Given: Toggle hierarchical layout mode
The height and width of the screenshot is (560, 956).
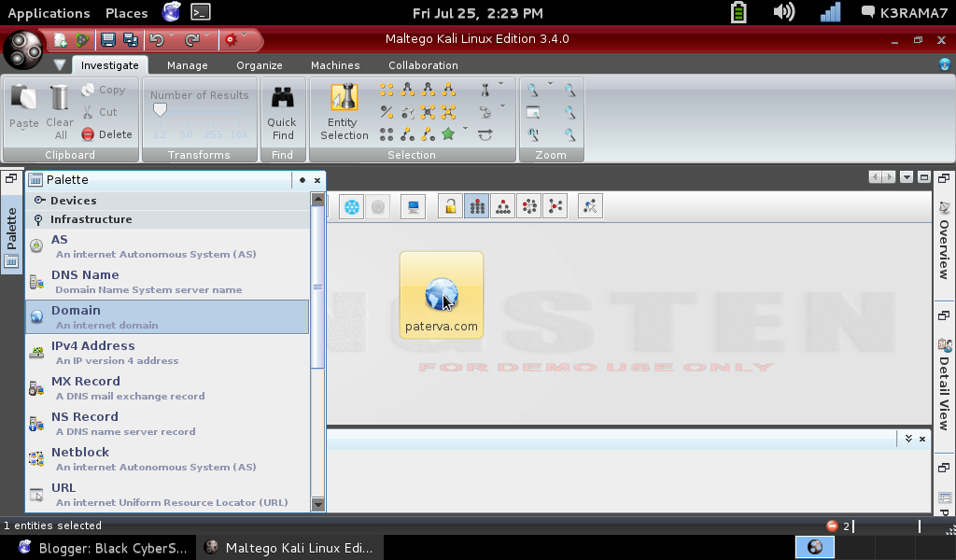Looking at the screenshot, I should pyautogui.click(x=503, y=207).
